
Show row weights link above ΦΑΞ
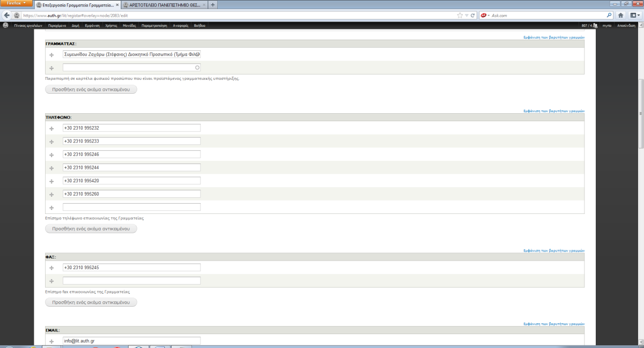554,250
